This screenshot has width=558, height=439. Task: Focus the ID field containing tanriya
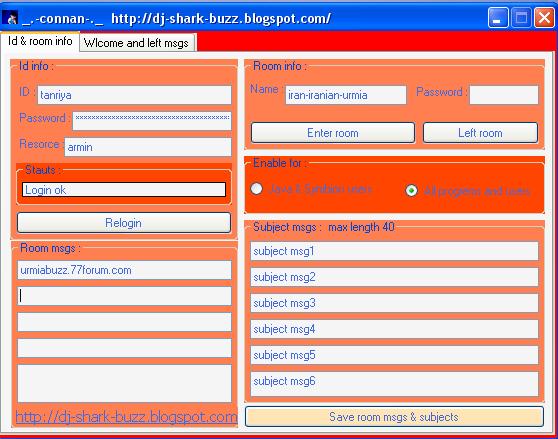(x=135, y=95)
